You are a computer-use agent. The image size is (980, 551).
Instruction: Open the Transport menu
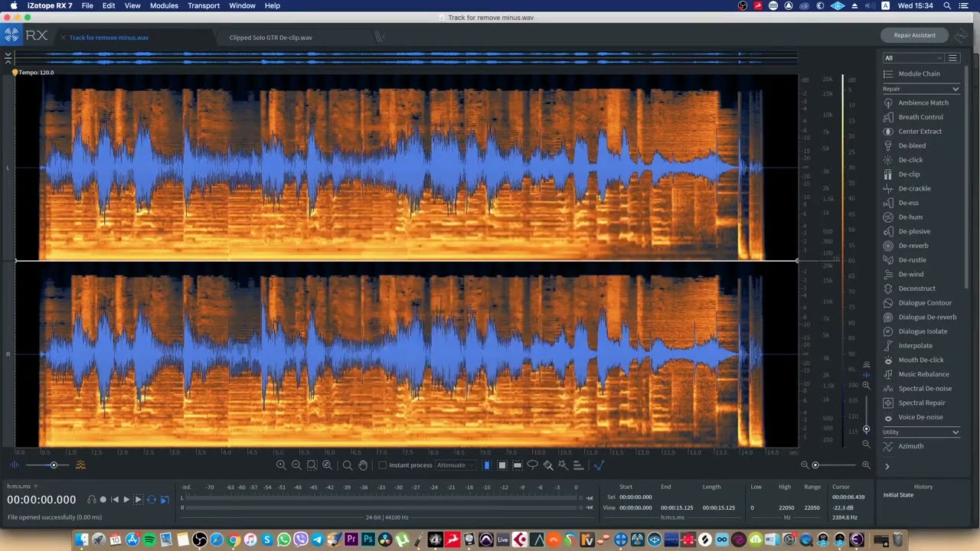tap(204, 5)
